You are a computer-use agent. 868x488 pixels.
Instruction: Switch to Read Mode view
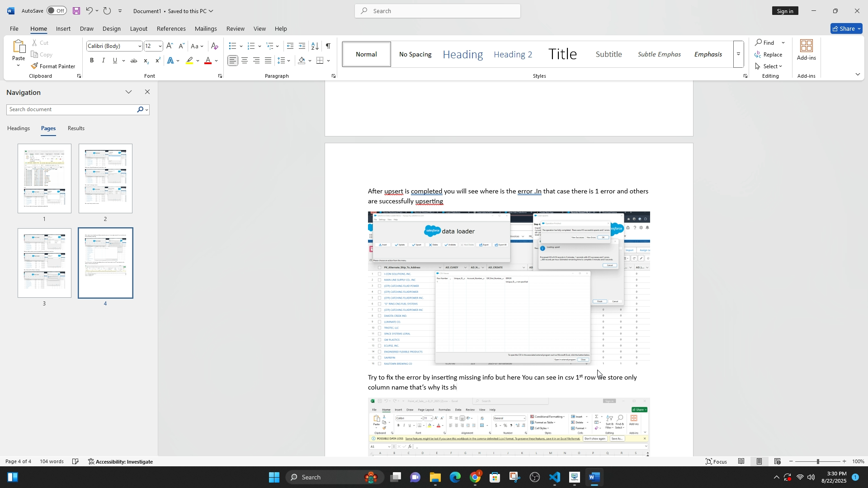pyautogui.click(x=741, y=461)
